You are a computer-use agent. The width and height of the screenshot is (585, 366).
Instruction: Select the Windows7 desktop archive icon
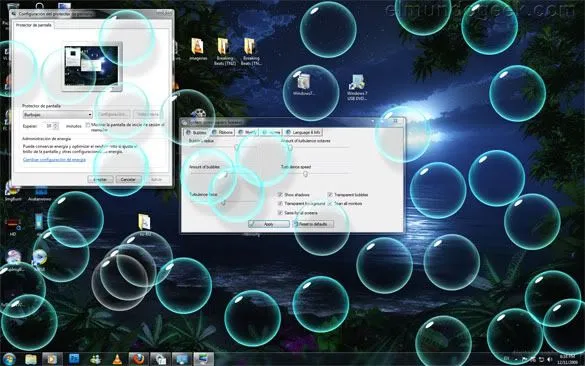(304, 84)
